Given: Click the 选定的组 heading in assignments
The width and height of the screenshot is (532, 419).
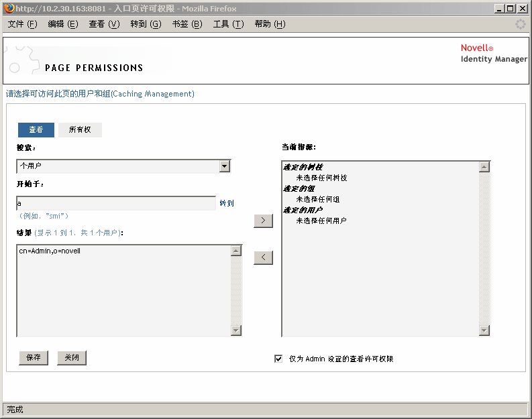Looking at the screenshot, I should pyautogui.click(x=299, y=188).
